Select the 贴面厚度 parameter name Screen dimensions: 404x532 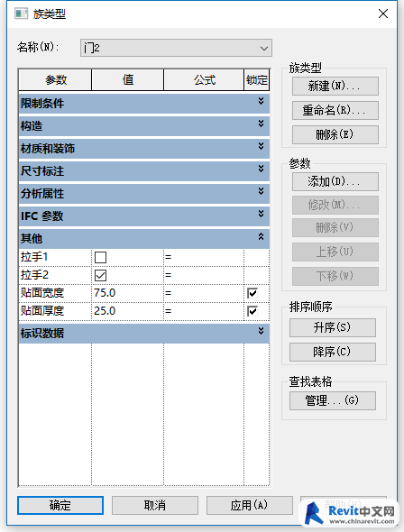click(x=42, y=311)
